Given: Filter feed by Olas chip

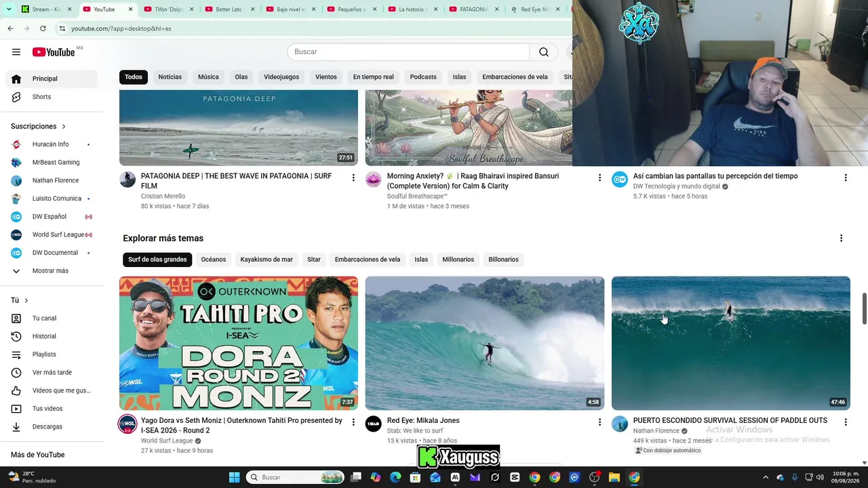Looking at the screenshot, I should [241, 77].
